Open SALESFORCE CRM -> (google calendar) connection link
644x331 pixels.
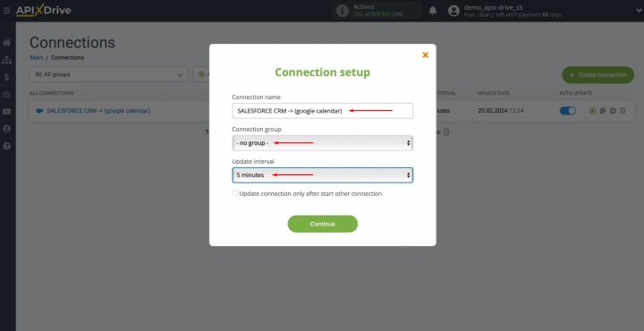pos(98,111)
